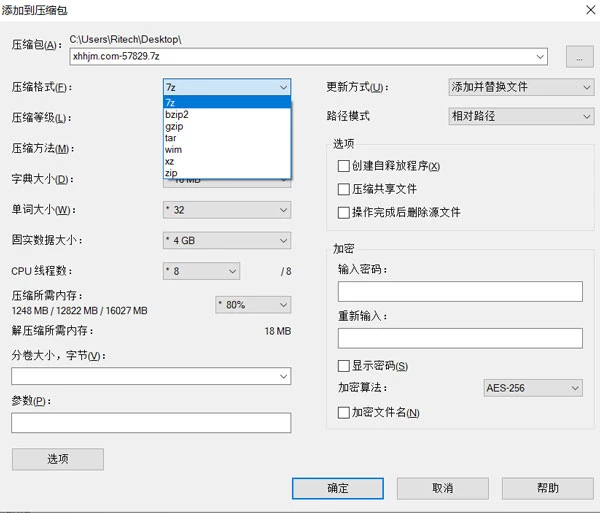Click the 分卷大小 combo box field

click(151, 376)
